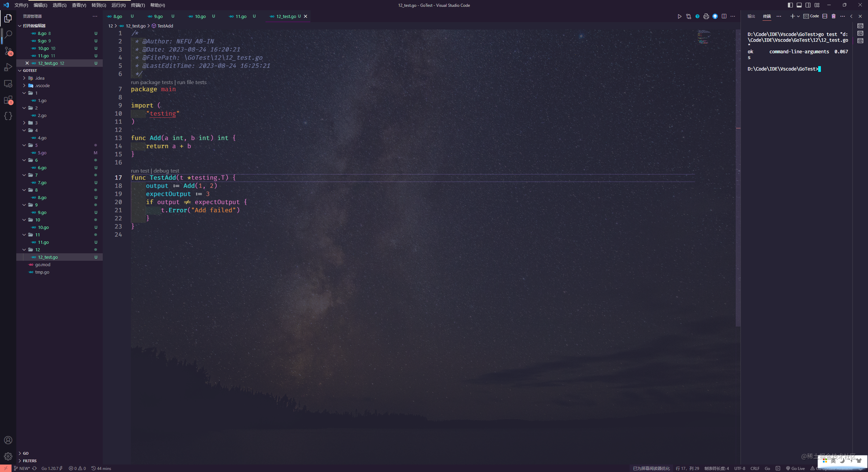The image size is (868, 472).
Task: Open the Source Control view in activity bar
Action: [8, 51]
